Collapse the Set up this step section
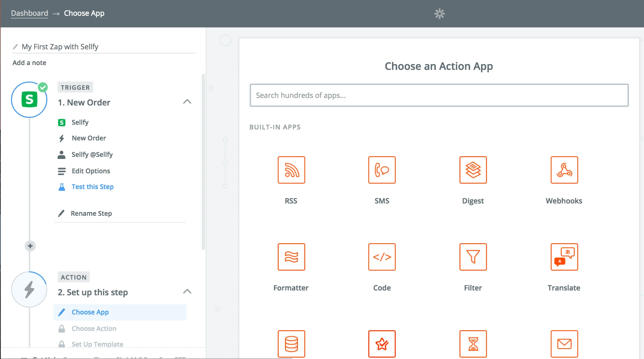The width and height of the screenshot is (644, 359). 187,292
